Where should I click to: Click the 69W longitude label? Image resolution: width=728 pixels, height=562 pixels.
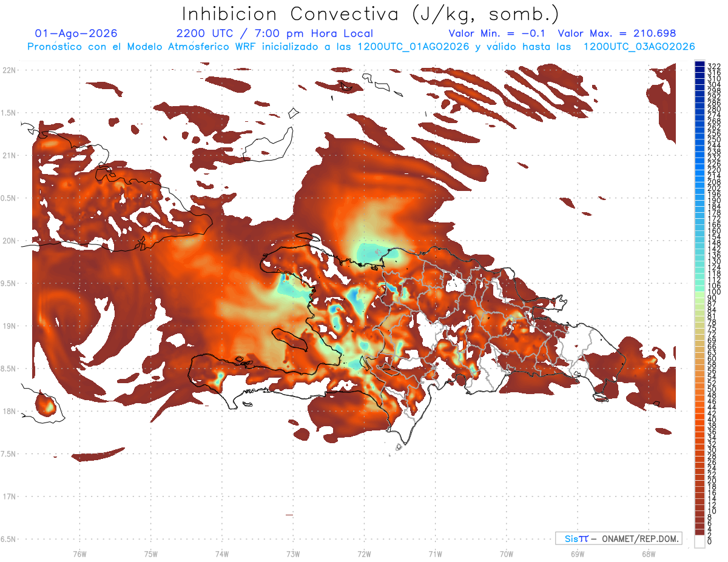pyautogui.click(x=577, y=554)
